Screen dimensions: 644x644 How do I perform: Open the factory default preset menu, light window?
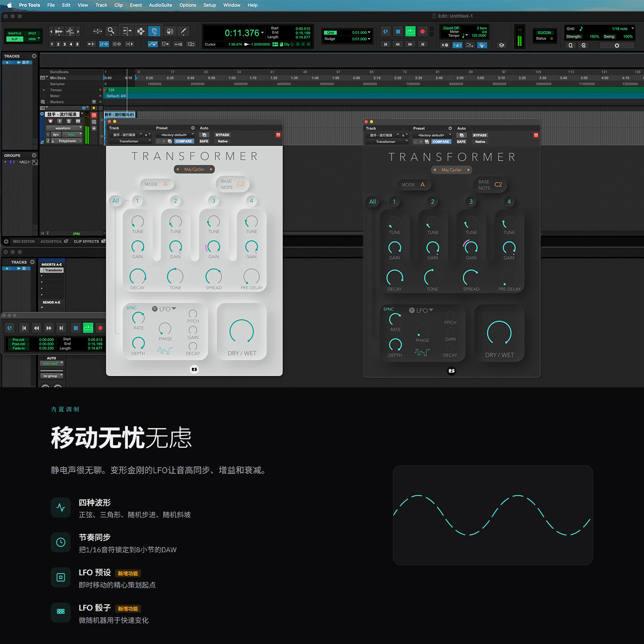[175, 135]
